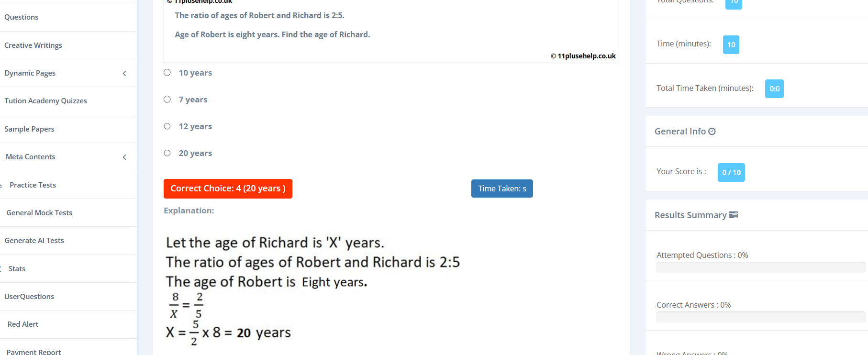Open the Questions section in sidebar
Screen dimensions: 868x355
pyautogui.click(x=21, y=17)
